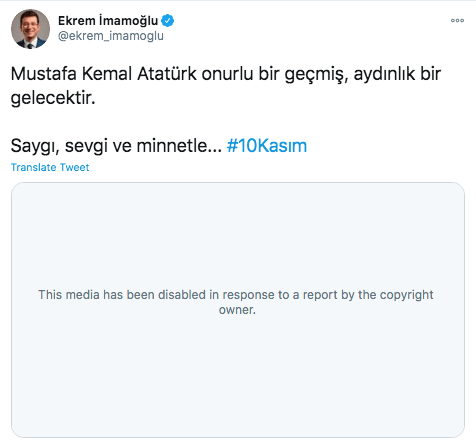Open the #10Kasım hashtag
The width and height of the screenshot is (476, 446).
(267, 146)
